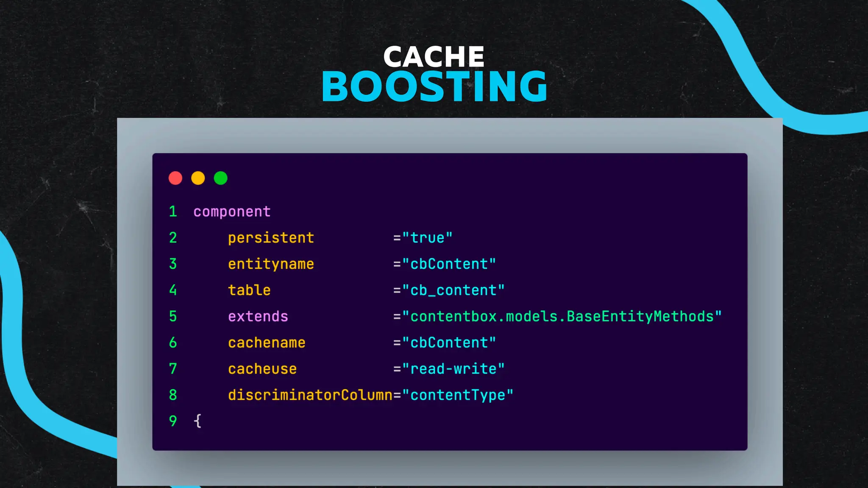Click the 'cacheuse' attribute

(x=262, y=369)
